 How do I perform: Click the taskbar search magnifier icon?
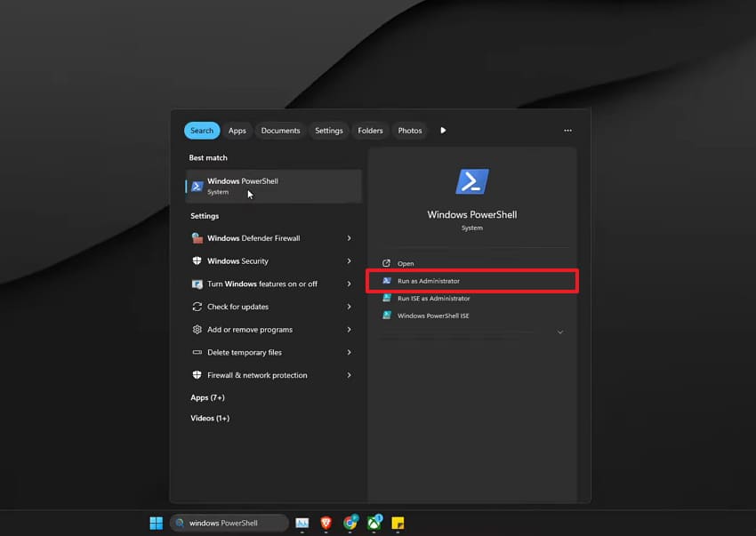click(x=180, y=523)
